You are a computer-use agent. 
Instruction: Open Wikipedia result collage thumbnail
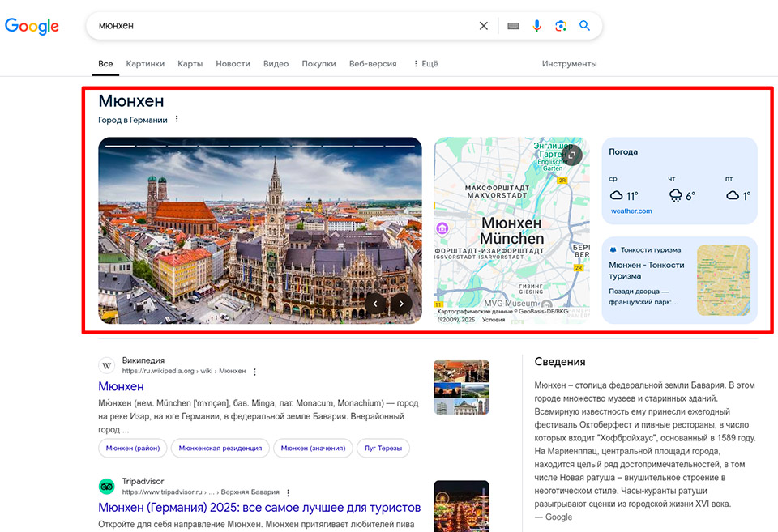461,387
